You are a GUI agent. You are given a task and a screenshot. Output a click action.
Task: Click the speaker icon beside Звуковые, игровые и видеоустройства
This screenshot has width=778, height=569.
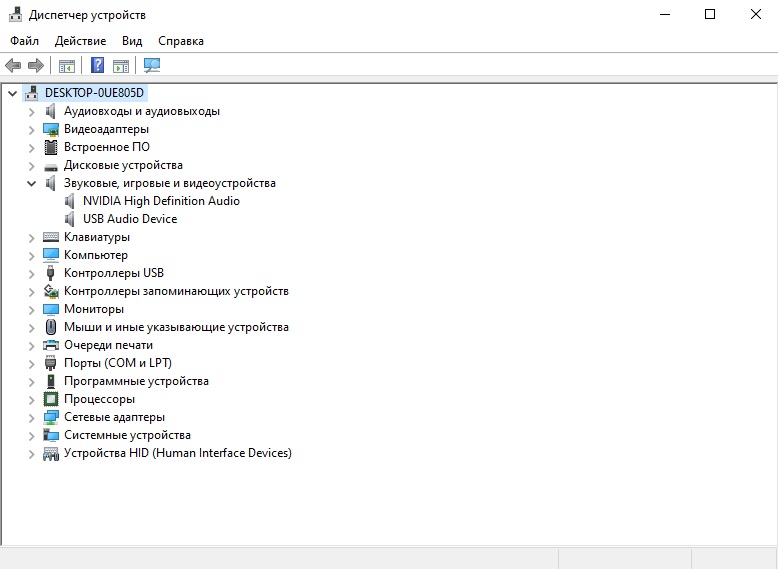click(51, 183)
